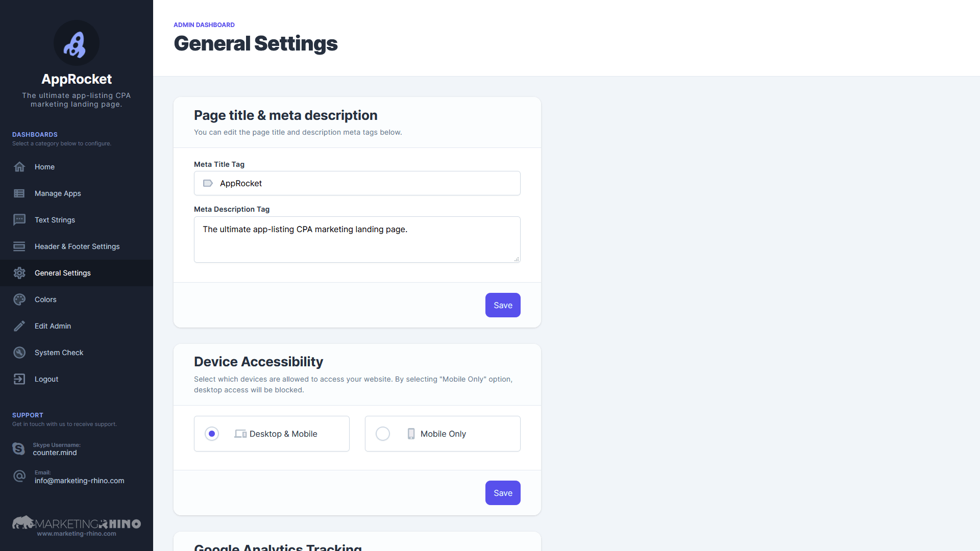The width and height of the screenshot is (980, 551).
Task: Click the System Check wrench icon
Action: (19, 353)
